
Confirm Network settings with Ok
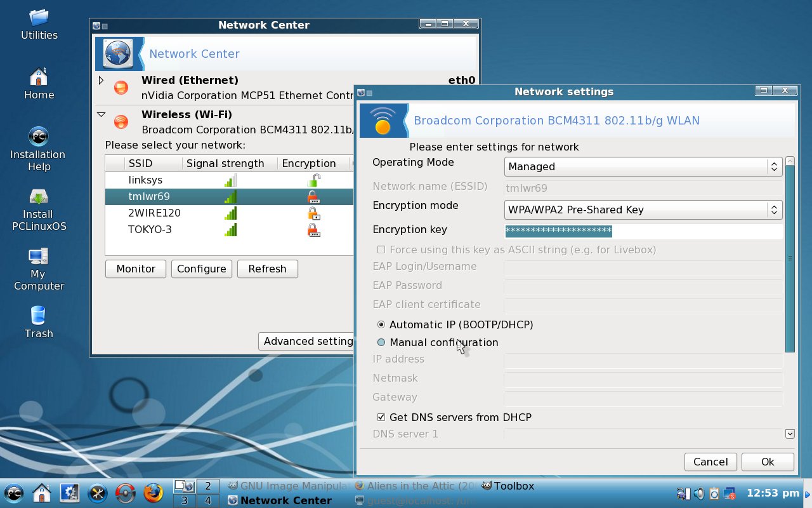(768, 462)
